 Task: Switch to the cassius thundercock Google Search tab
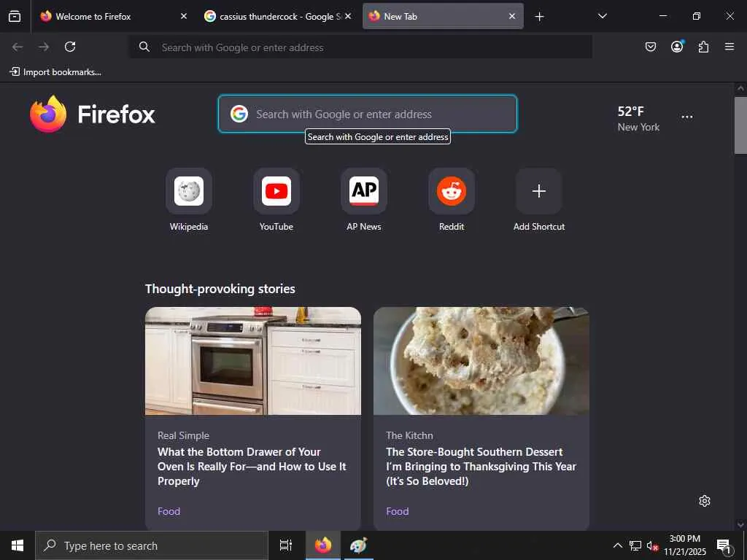(x=277, y=16)
